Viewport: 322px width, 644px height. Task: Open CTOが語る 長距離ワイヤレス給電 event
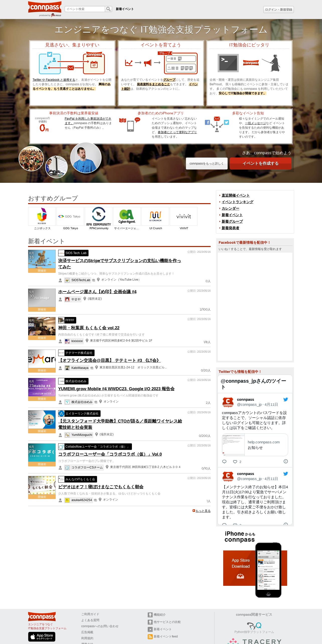pos(120,424)
